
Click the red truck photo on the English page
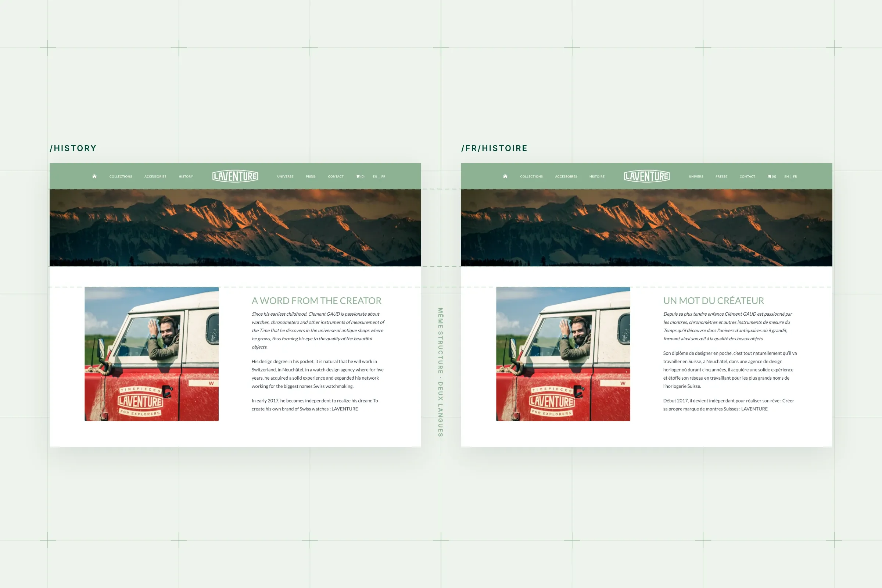click(151, 354)
